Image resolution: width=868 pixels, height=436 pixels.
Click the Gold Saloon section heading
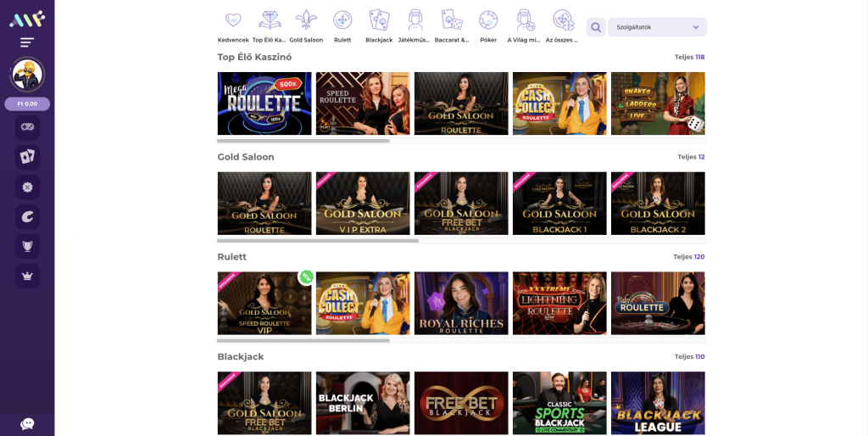click(x=246, y=157)
